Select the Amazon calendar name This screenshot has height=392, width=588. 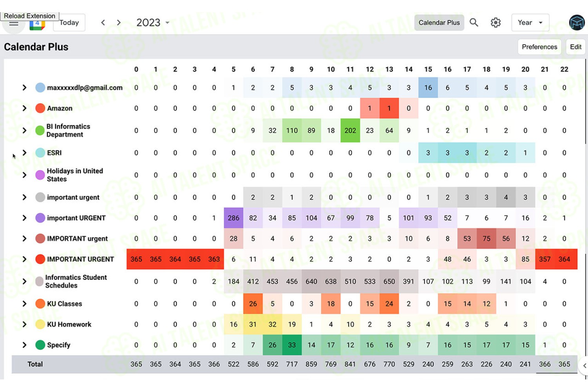click(60, 108)
